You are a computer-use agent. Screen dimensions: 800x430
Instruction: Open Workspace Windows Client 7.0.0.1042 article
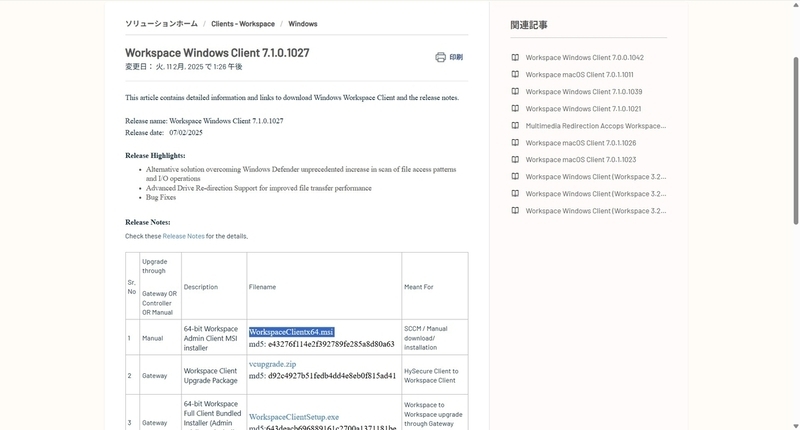(584, 58)
